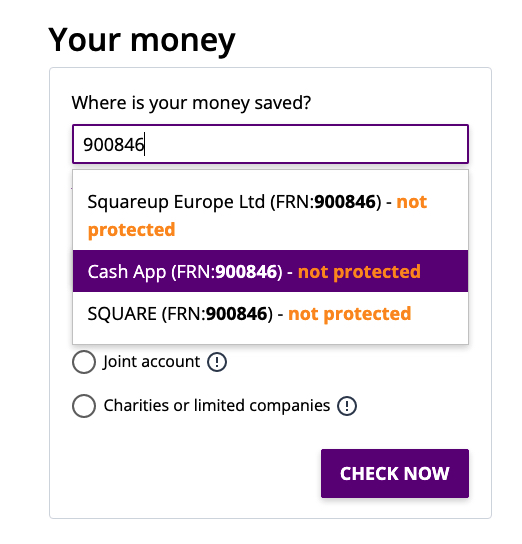Click 'not protected' text on Cash App row
Image resolution: width=522 pixels, height=544 pixels.
(x=359, y=272)
